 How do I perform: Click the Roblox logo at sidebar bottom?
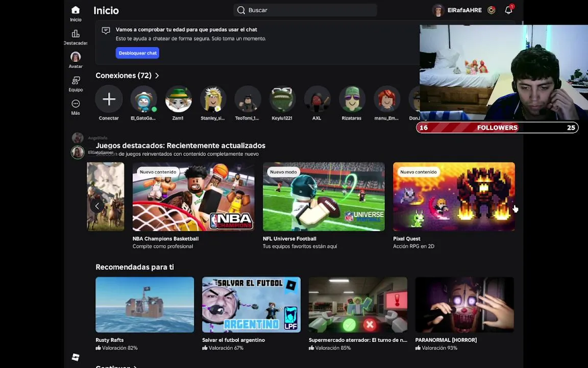click(76, 357)
